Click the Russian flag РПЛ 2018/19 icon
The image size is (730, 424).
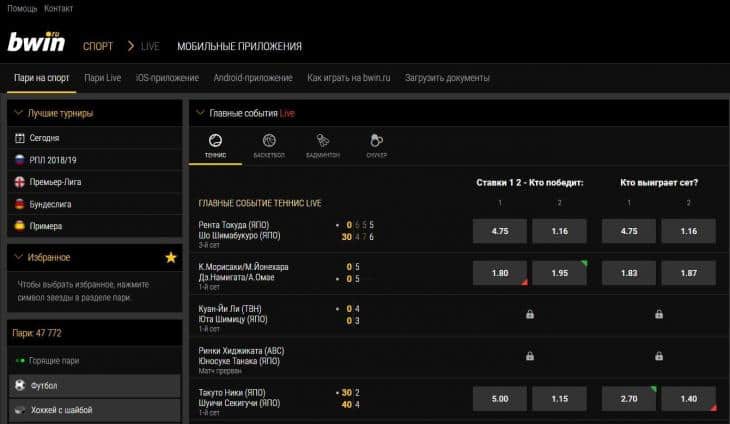click(19, 160)
